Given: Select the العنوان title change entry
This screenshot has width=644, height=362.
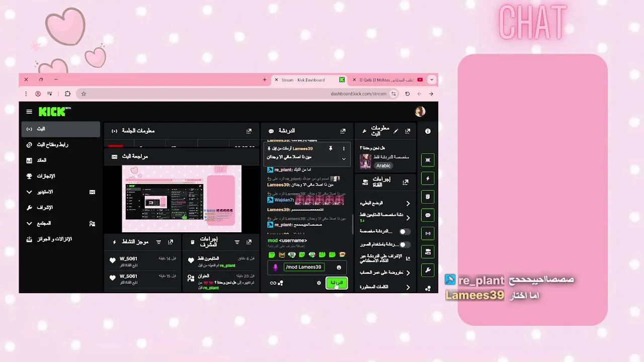Looking at the screenshot, I should 221,282.
